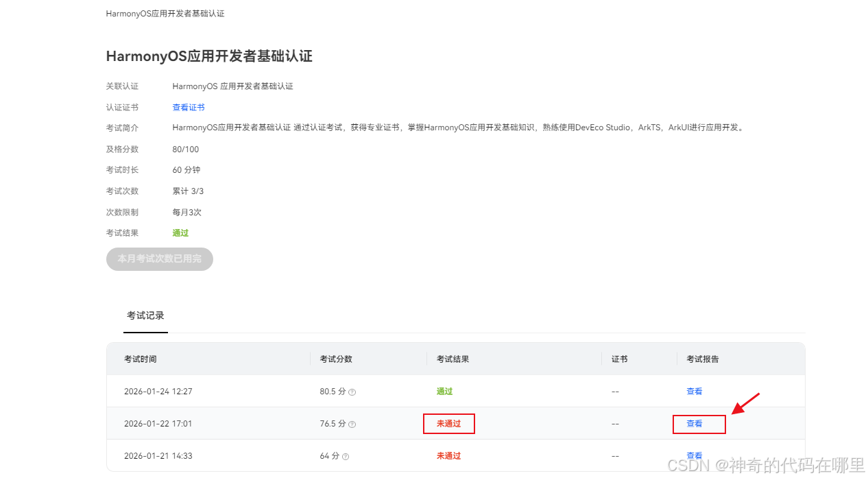Click the 考试结果 column header

coord(453,359)
